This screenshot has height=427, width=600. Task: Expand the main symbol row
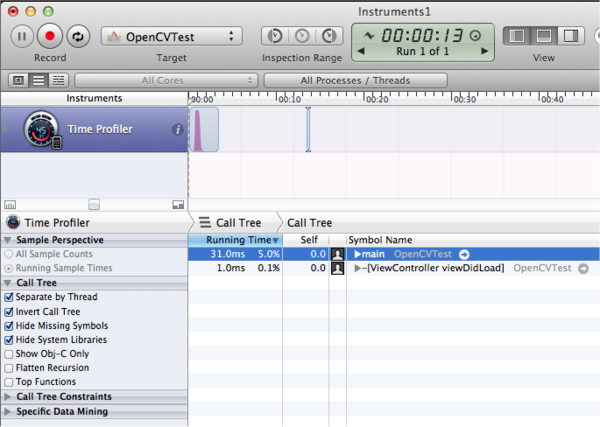point(358,254)
